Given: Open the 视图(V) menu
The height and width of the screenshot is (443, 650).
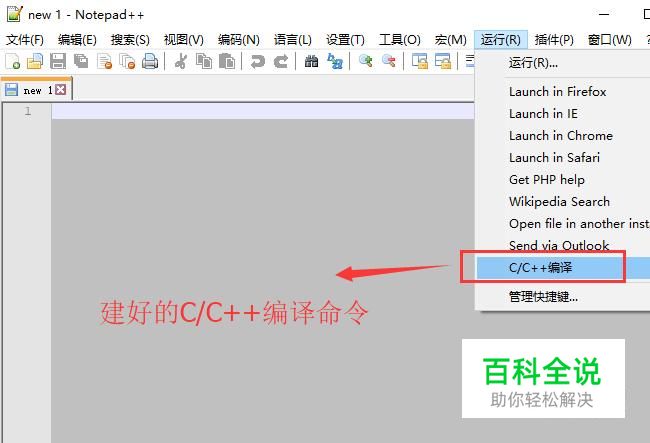Looking at the screenshot, I should coord(184,40).
